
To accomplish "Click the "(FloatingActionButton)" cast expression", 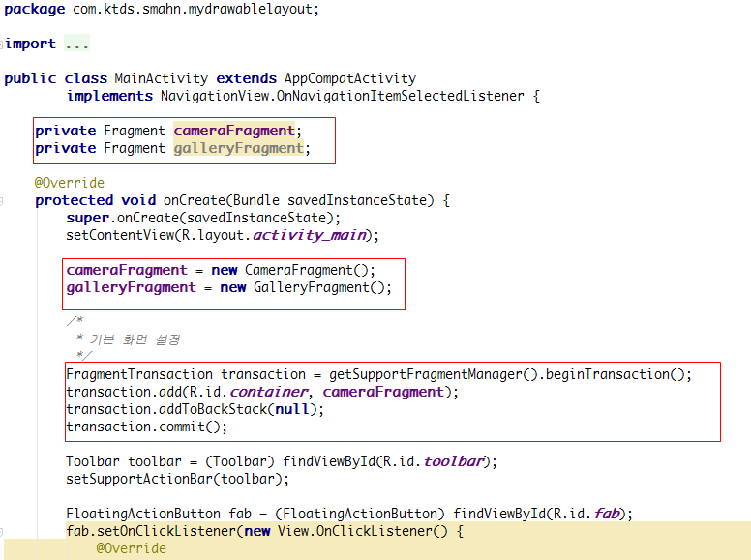I will 360,514.
